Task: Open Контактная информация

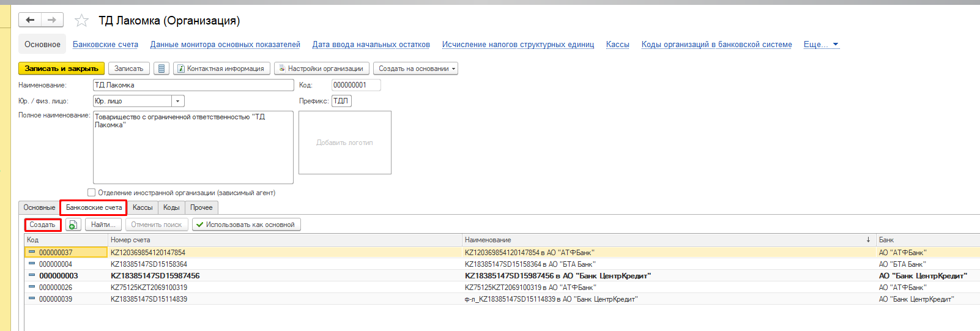Action: click(x=221, y=69)
